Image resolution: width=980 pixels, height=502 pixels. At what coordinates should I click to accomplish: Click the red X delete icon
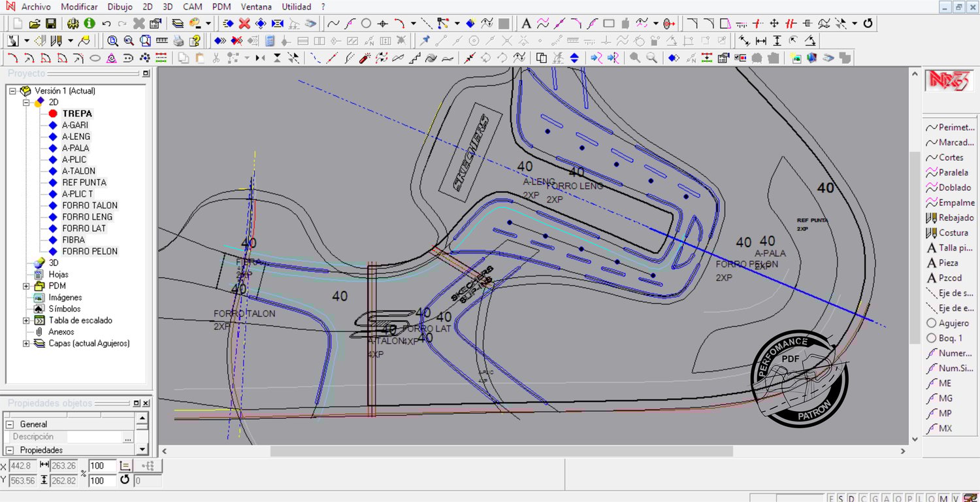(x=244, y=24)
